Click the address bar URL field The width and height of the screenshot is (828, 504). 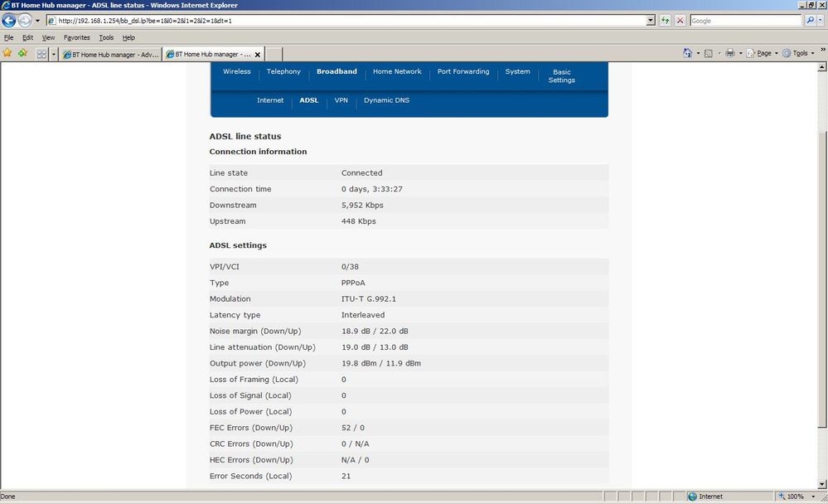tap(346, 21)
